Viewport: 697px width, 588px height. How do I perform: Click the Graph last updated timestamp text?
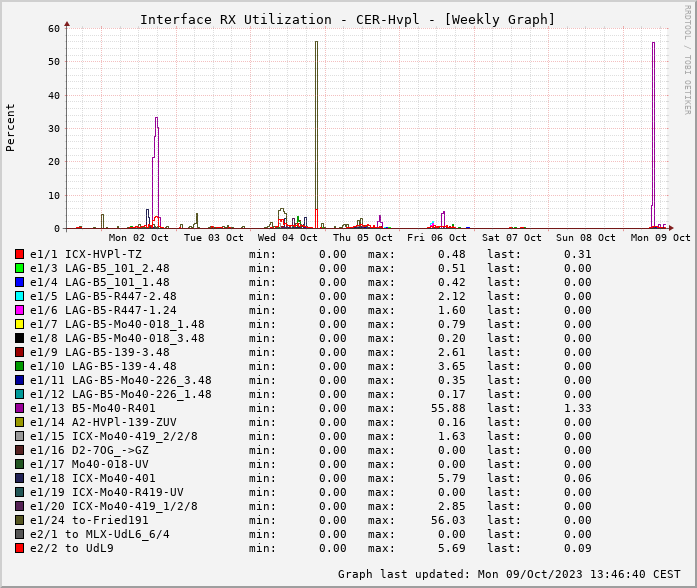pos(510,574)
